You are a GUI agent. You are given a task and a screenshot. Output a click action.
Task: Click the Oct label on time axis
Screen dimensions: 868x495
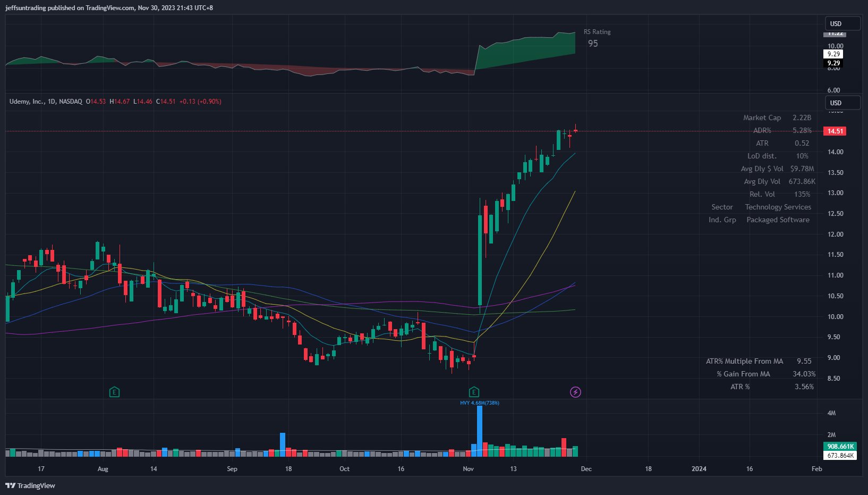tap(345, 469)
